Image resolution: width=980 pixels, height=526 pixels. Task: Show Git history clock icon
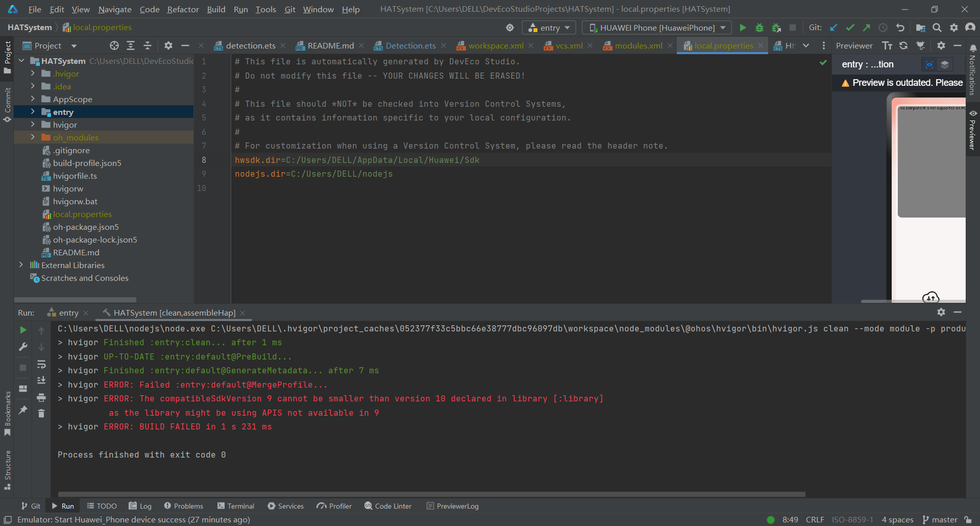(883, 28)
